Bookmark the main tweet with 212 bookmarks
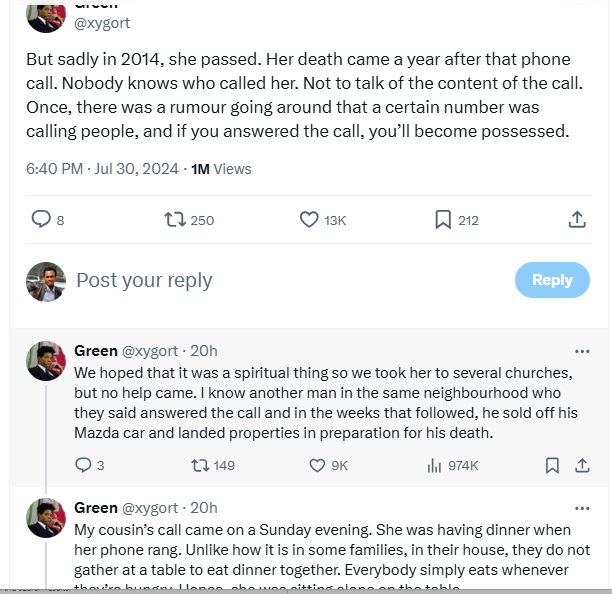 (443, 219)
